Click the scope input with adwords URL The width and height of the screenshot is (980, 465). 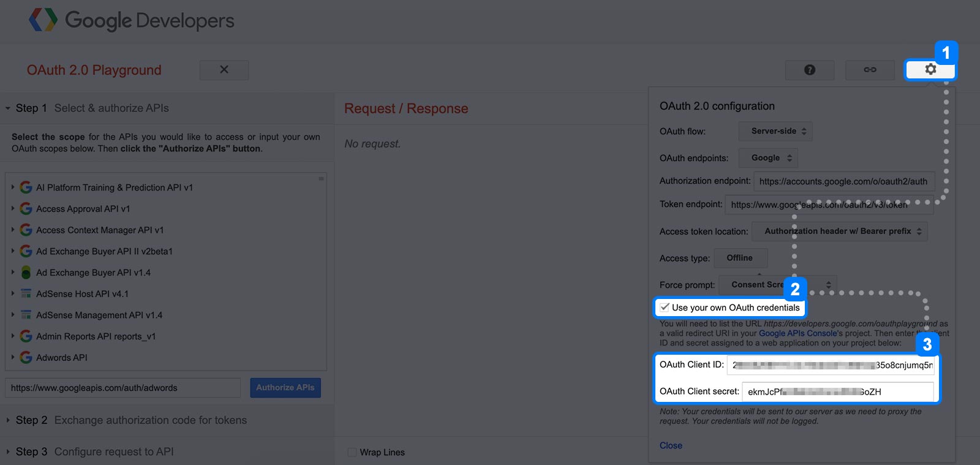click(123, 388)
